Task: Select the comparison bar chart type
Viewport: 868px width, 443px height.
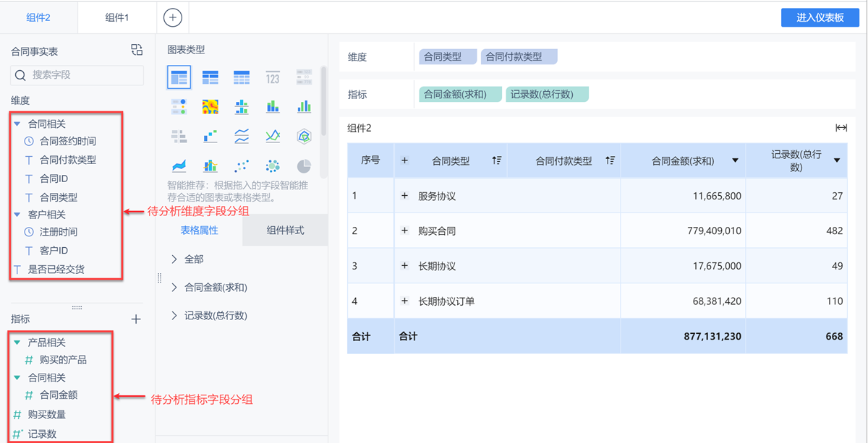Action: [179, 136]
